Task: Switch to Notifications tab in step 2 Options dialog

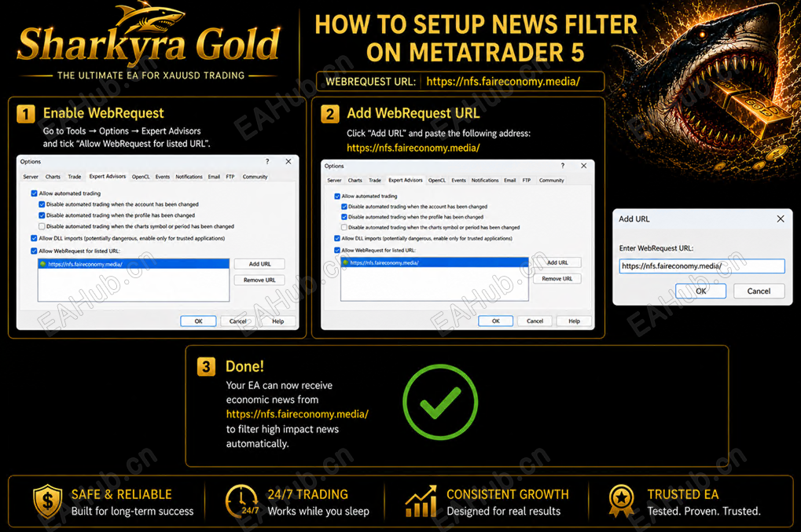Action: tap(485, 180)
